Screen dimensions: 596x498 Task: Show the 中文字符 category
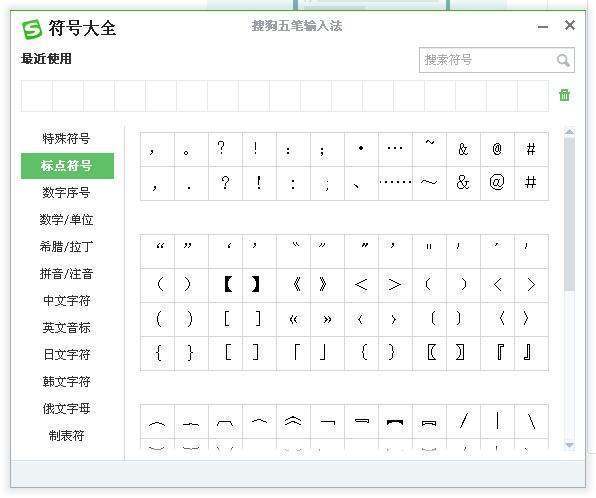tap(66, 300)
